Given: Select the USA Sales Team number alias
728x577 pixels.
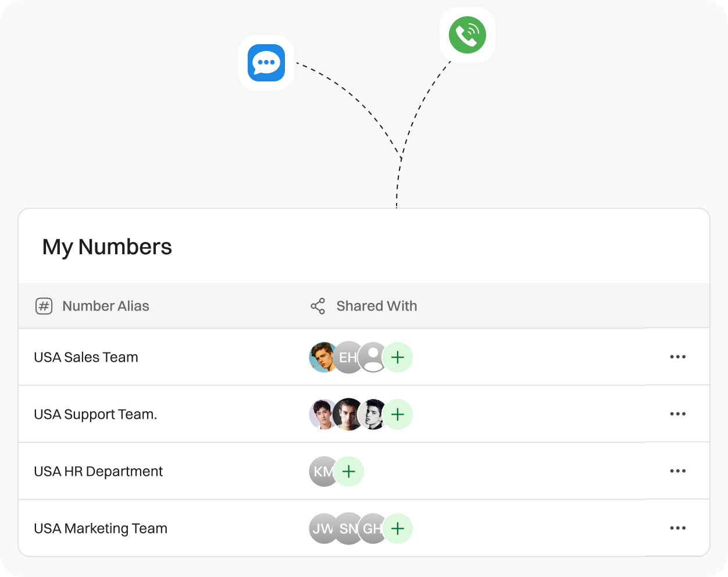Looking at the screenshot, I should point(86,357).
